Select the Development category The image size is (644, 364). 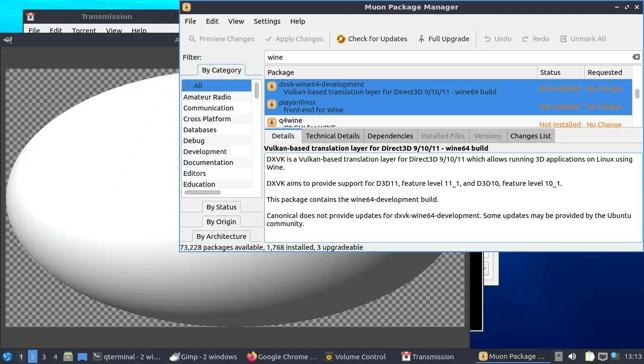click(x=216, y=152)
